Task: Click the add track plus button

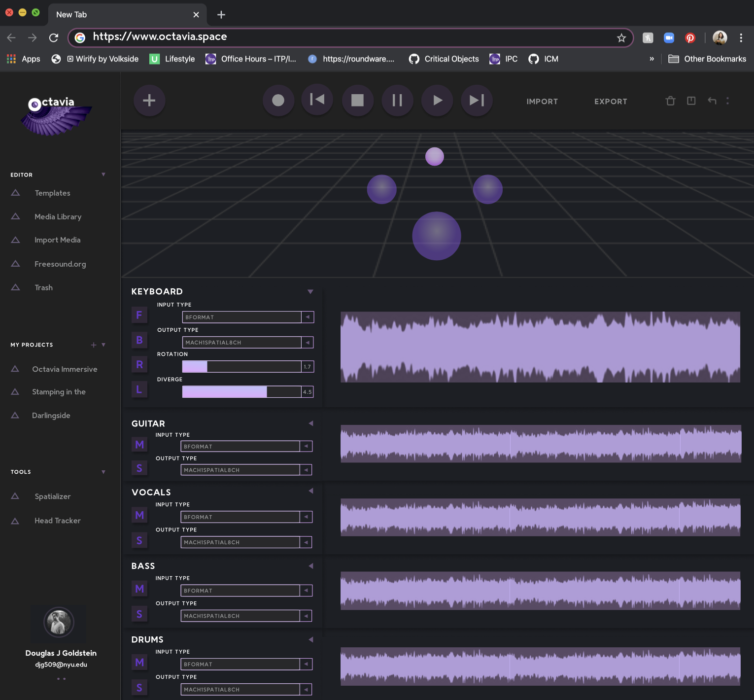Action: (149, 101)
